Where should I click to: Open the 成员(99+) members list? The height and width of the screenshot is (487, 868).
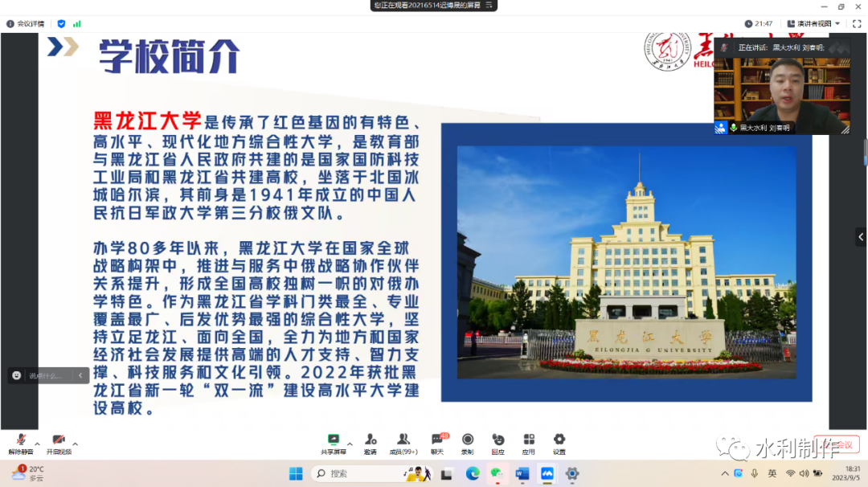click(403, 444)
